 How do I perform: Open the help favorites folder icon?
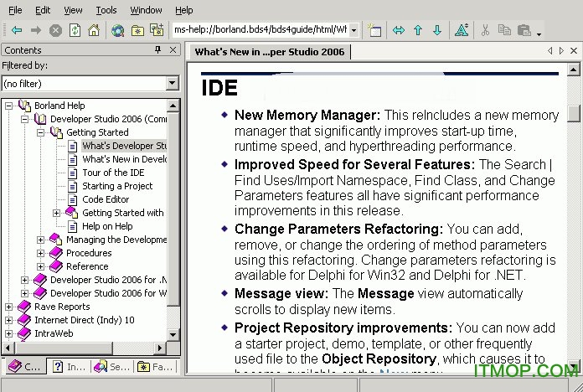(137, 30)
